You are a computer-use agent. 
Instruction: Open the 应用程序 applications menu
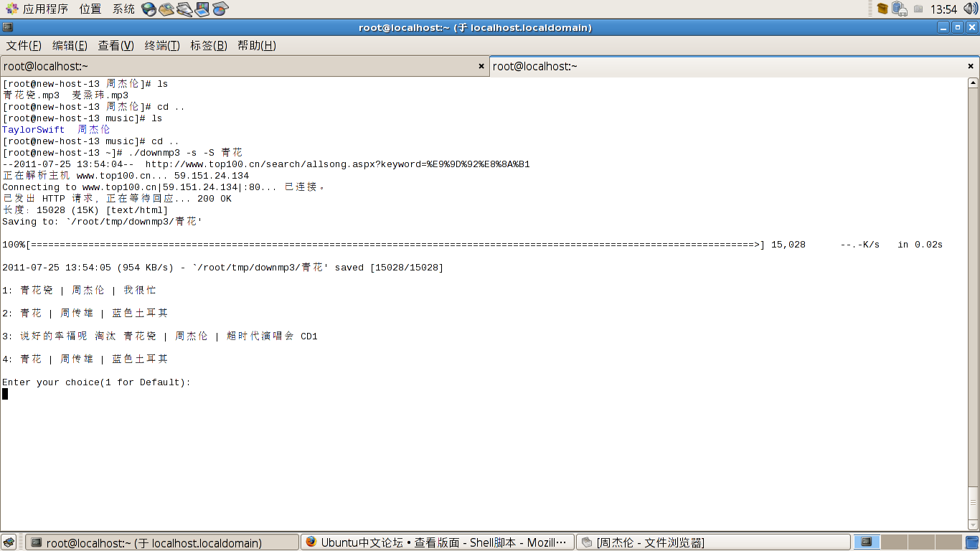pos(37,9)
